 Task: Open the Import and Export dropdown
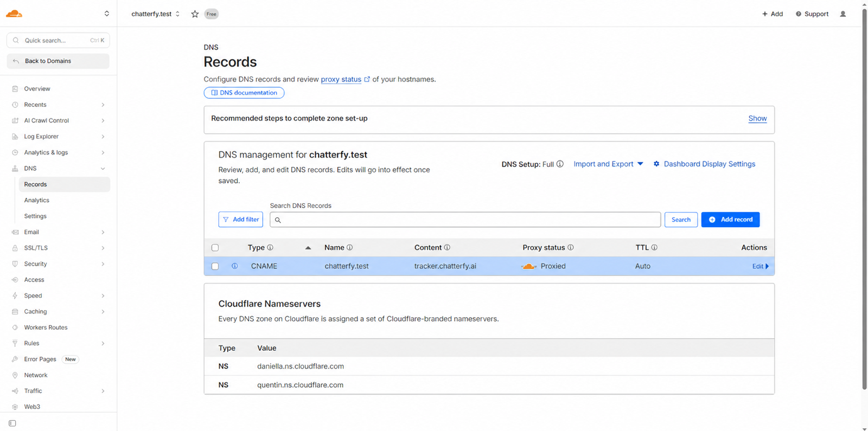[608, 164]
